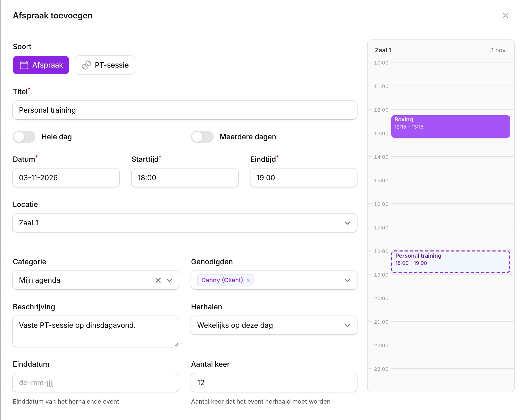
Task: Expand the Categorie dropdown chevron
Action: tap(169, 280)
